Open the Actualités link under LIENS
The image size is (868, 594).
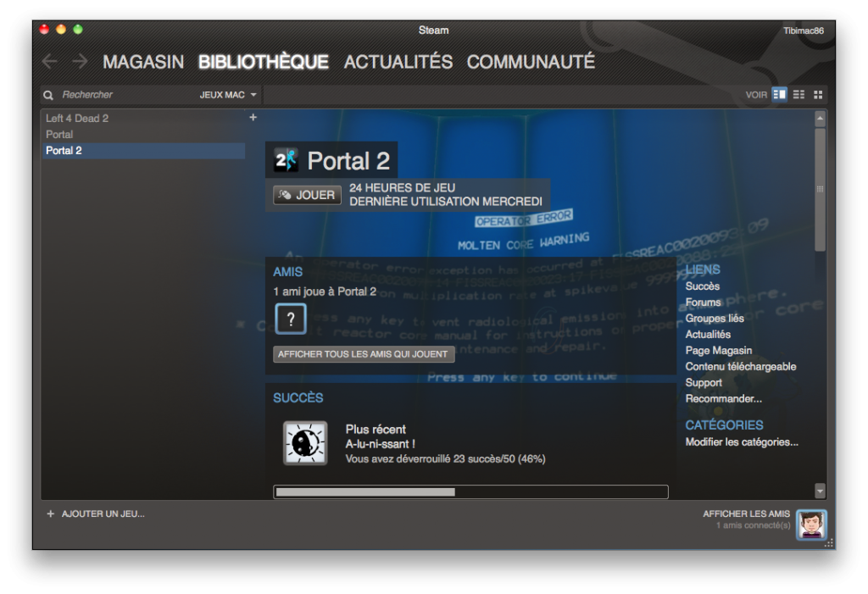point(708,335)
